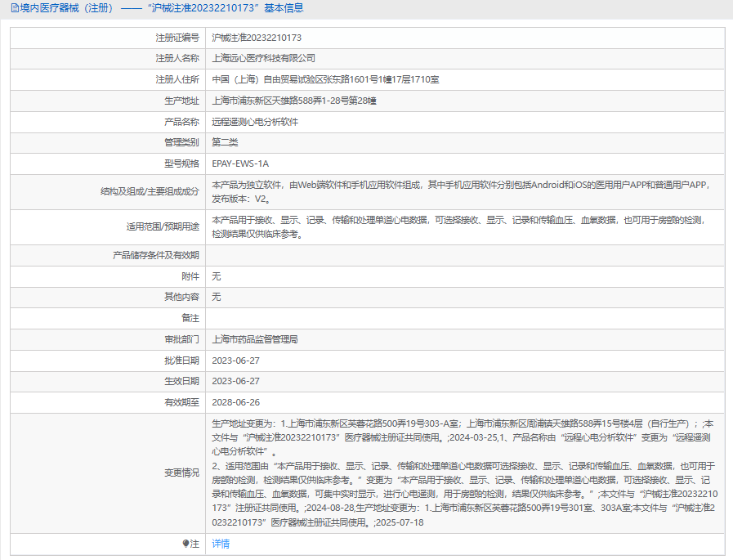The height and width of the screenshot is (560, 733).
Task: Click the 适用范围/预期用途 description text
Action: [457, 226]
